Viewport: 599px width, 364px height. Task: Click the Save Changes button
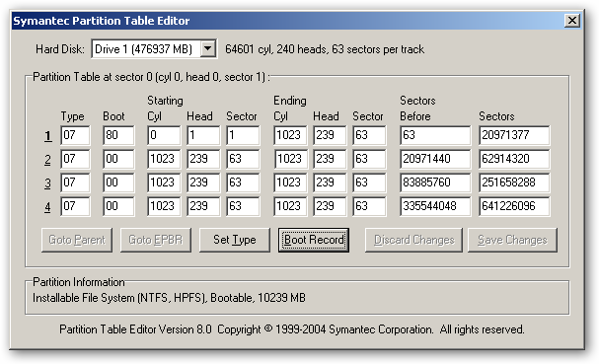(x=512, y=240)
